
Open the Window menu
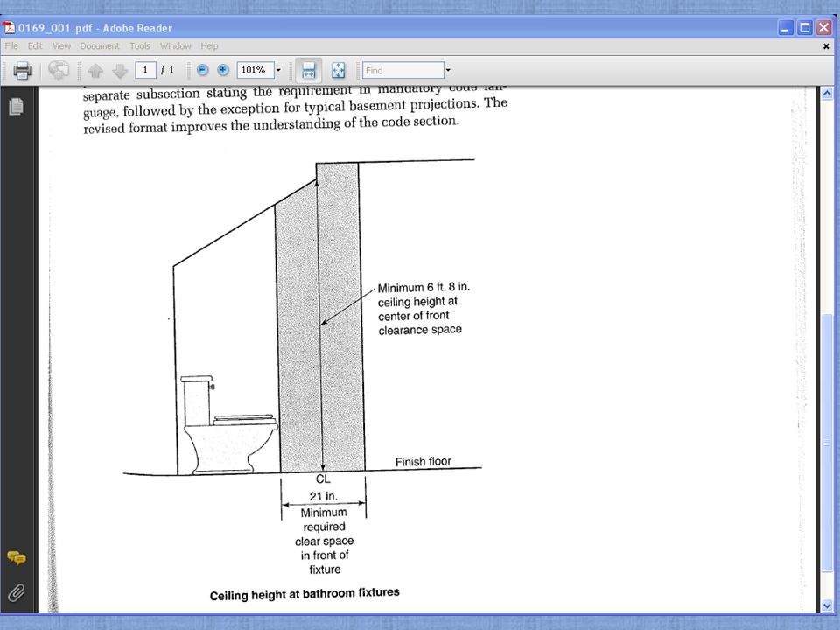[175, 46]
